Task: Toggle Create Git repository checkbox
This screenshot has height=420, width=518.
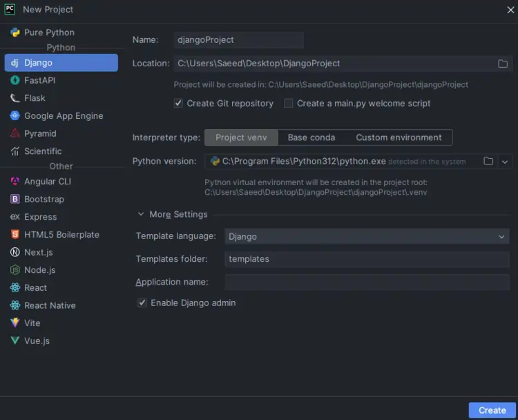Action: [178, 104]
